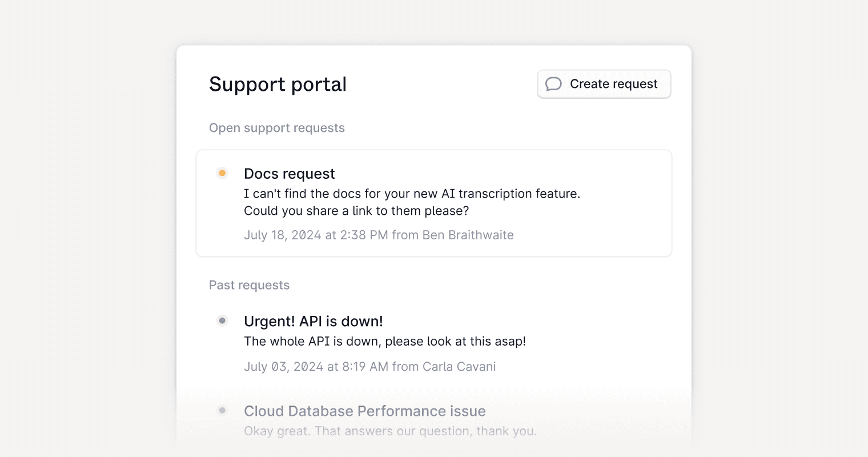Click the faded status dot beside Cloud Database Performance
868x457 pixels.
(222, 410)
